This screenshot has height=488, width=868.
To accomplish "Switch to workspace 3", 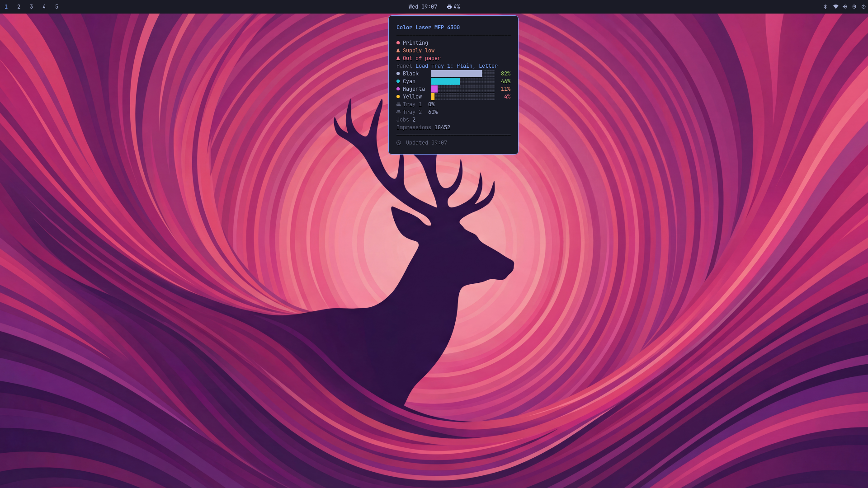I will pos(31,7).
